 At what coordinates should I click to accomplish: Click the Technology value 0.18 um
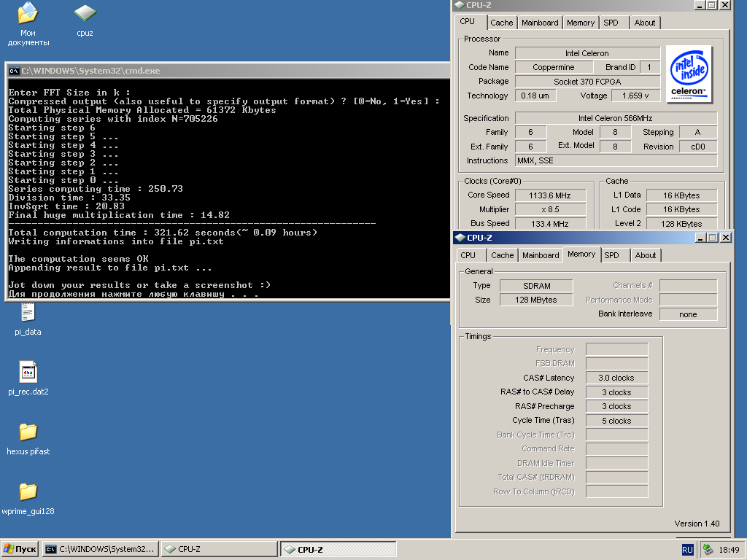pyautogui.click(x=535, y=96)
